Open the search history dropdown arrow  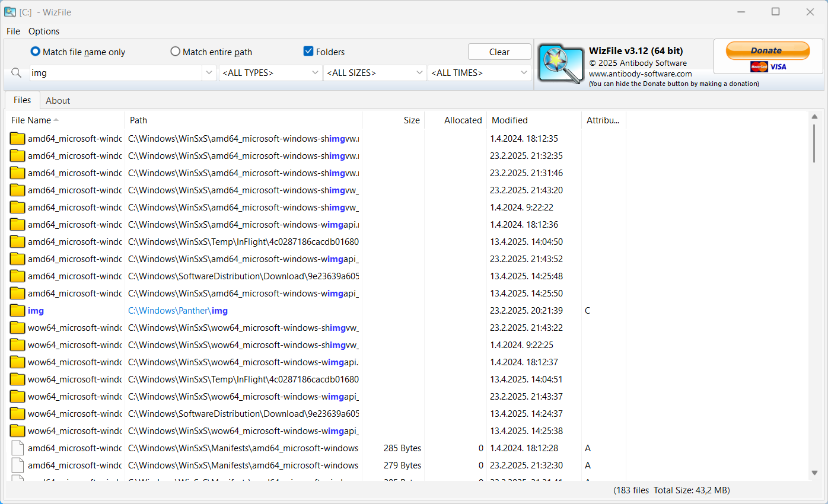tap(209, 73)
